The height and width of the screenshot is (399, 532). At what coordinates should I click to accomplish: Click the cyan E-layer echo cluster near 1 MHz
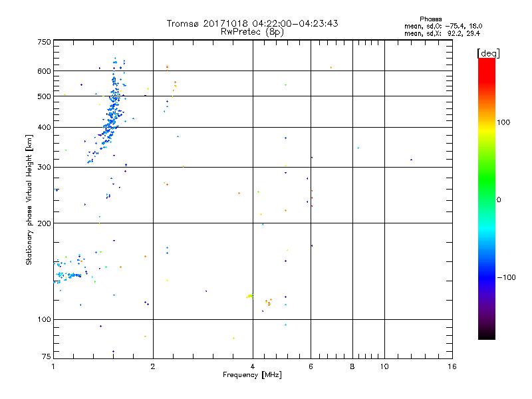tap(68, 274)
